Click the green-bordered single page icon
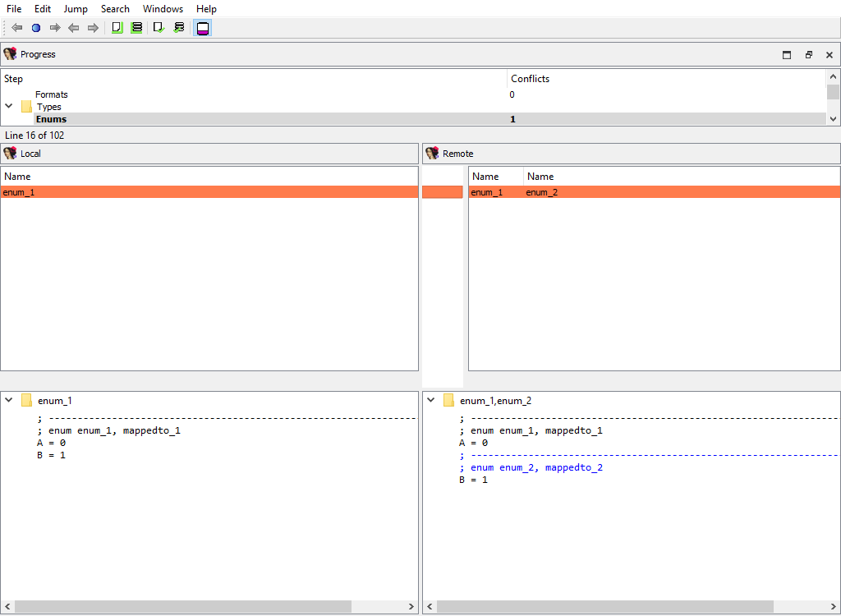 click(117, 28)
